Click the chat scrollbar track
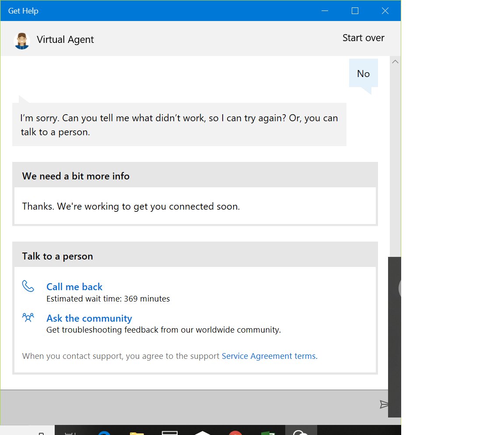Screen dimensions: 504x435 coord(395,175)
